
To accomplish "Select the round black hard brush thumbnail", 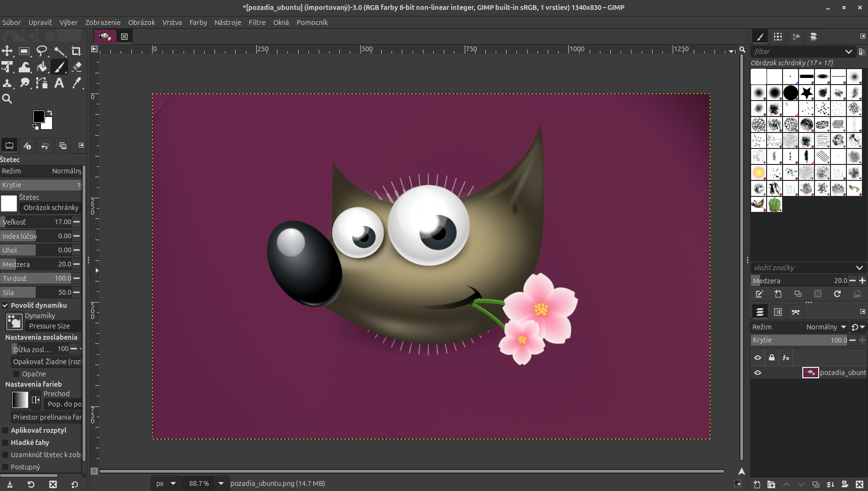I will [x=791, y=93].
